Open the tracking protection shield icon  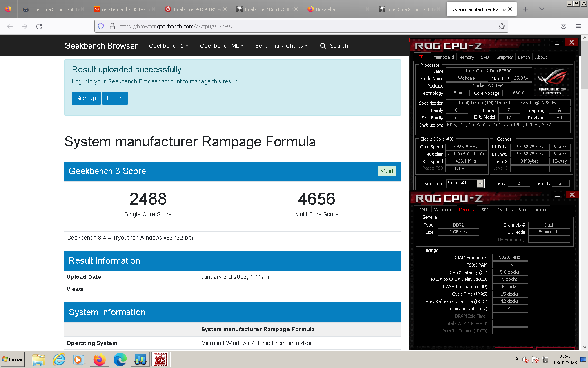pyautogui.click(x=101, y=26)
